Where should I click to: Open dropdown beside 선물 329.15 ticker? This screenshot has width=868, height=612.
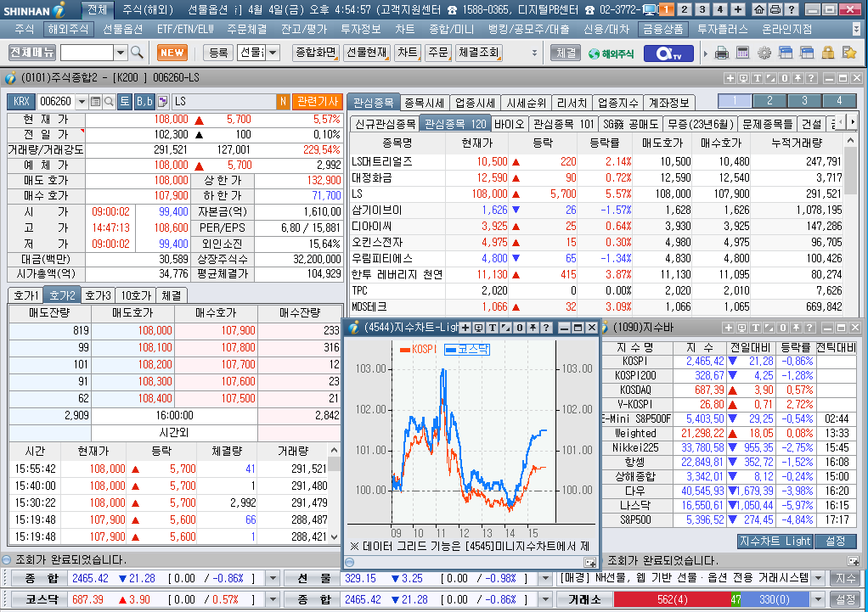[x=545, y=578]
